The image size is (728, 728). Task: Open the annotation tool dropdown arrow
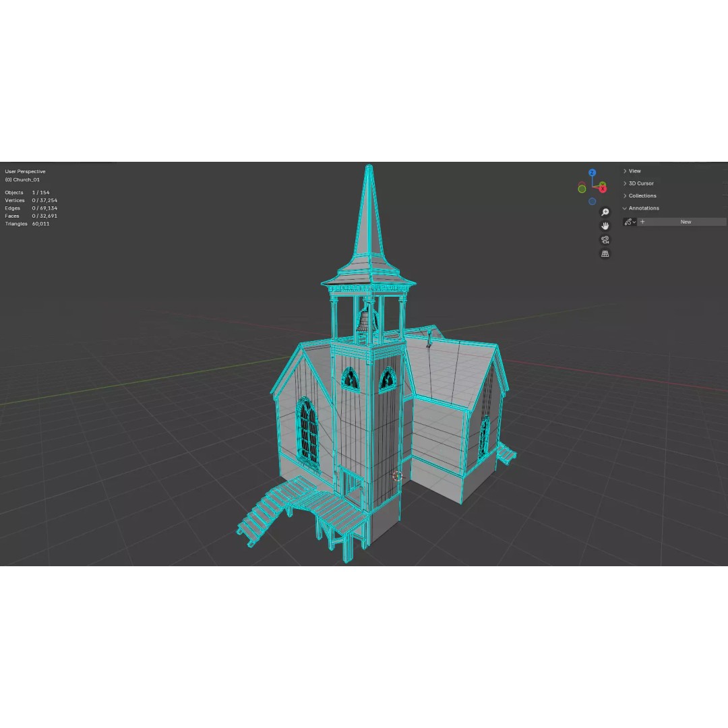click(x=634, y=222)
